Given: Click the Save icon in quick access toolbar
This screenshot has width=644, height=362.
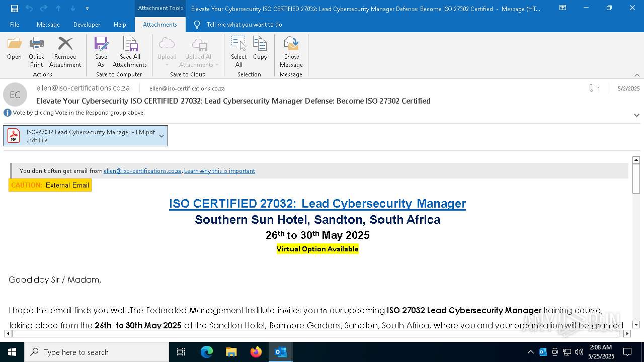Looking at the screenshot, I should click(15, 8).
